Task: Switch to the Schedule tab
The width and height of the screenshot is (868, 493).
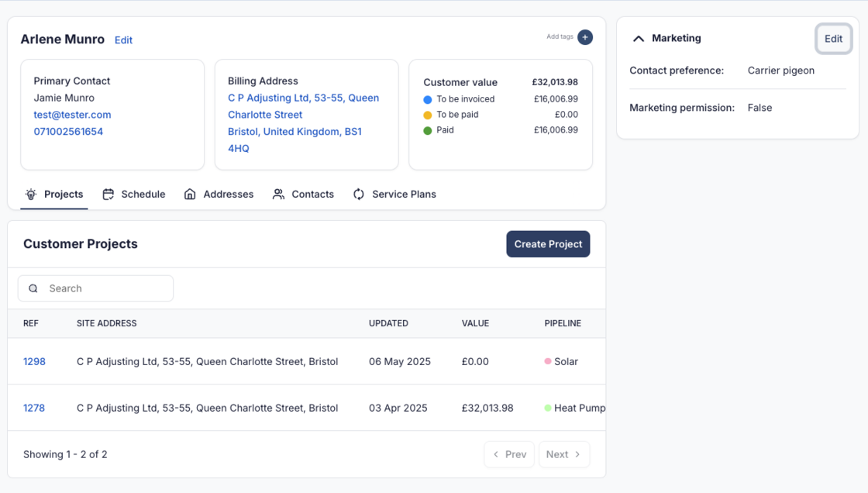Action: coord(143,195)
